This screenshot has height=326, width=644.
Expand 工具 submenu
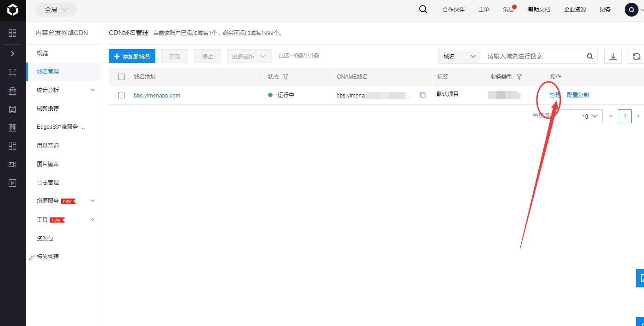[92, 220]
